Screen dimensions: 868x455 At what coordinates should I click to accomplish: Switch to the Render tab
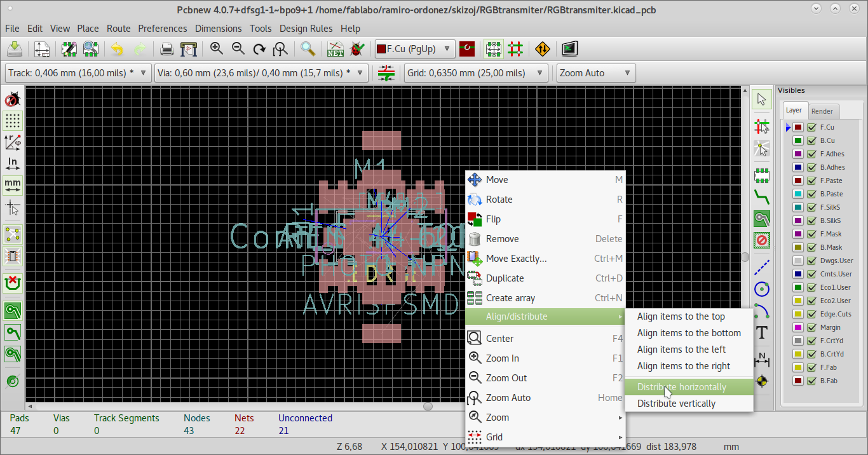coord(822,111)
